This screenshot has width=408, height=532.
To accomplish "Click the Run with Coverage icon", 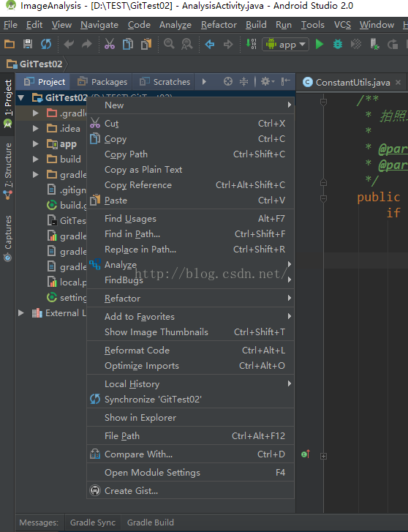I will click(x=356, y=44).
